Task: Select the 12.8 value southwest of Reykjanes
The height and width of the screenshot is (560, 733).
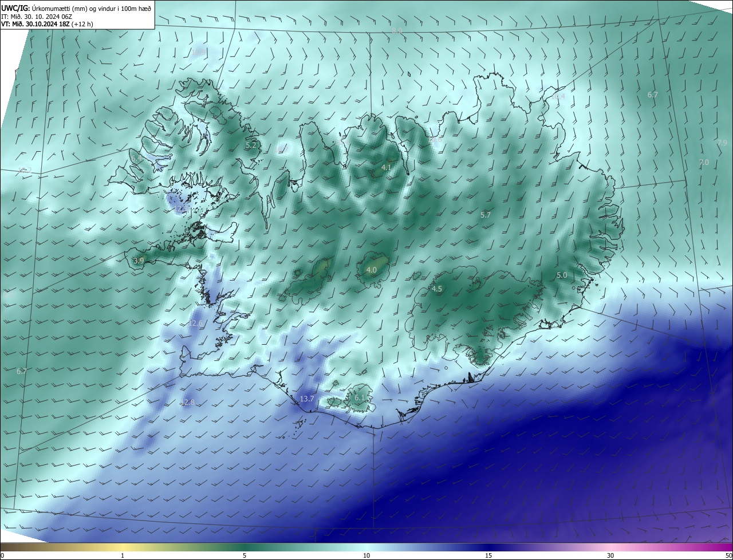Action: click(x=187, y=403)
